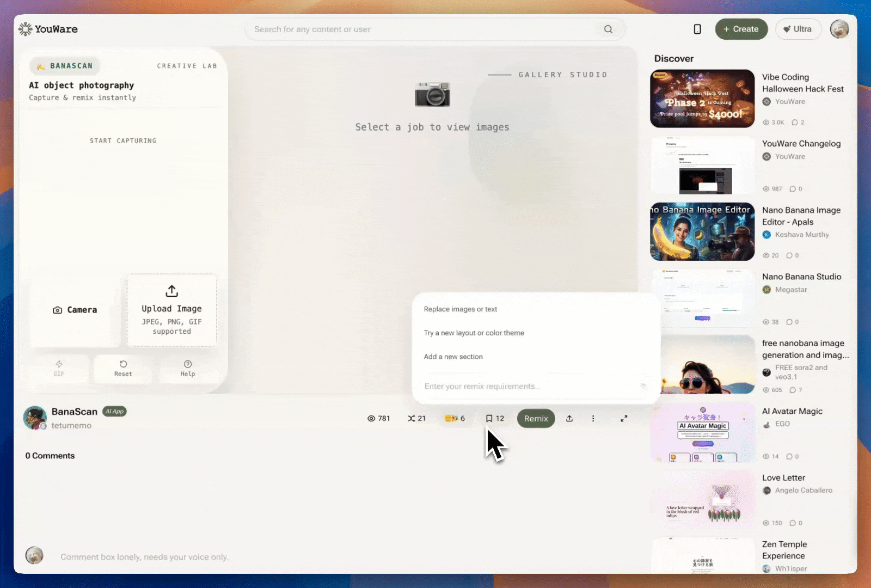This screenshot has width=871, height=588.
Task: Open the user profile avatar
Action: 839,29
